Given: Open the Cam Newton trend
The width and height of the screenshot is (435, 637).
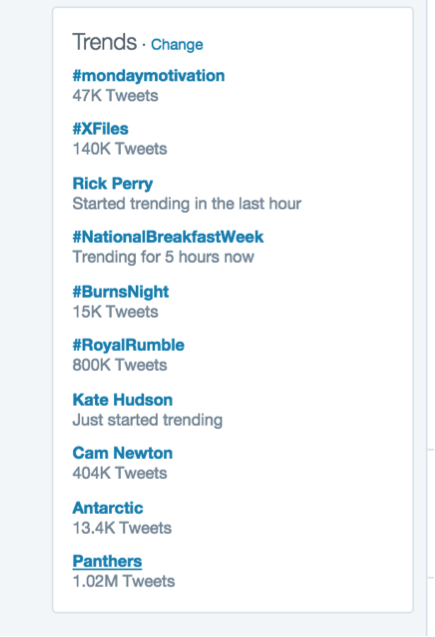Looking at the screenshot, I should point(122,453).
